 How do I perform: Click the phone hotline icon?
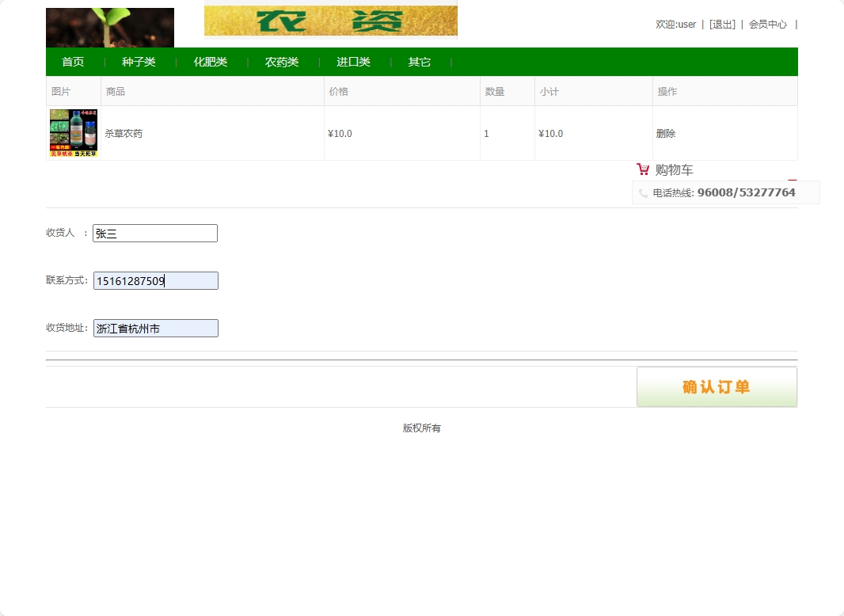point(643,192)
